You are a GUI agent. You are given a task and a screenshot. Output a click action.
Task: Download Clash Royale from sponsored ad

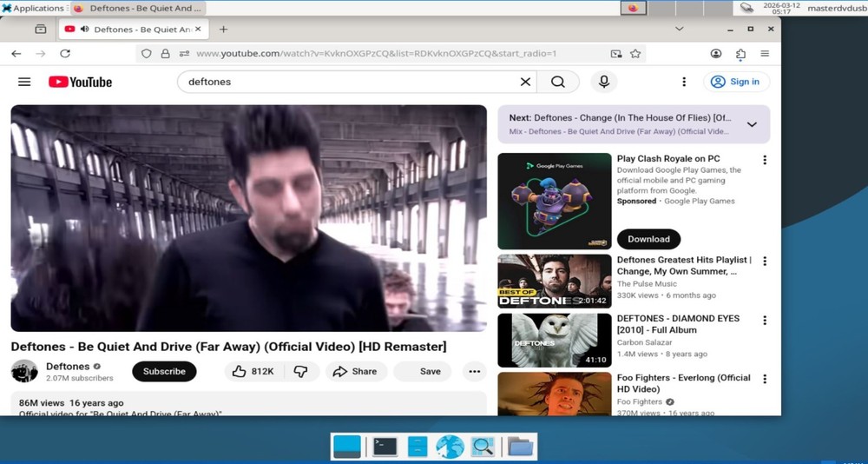click(x=648, y=239)
